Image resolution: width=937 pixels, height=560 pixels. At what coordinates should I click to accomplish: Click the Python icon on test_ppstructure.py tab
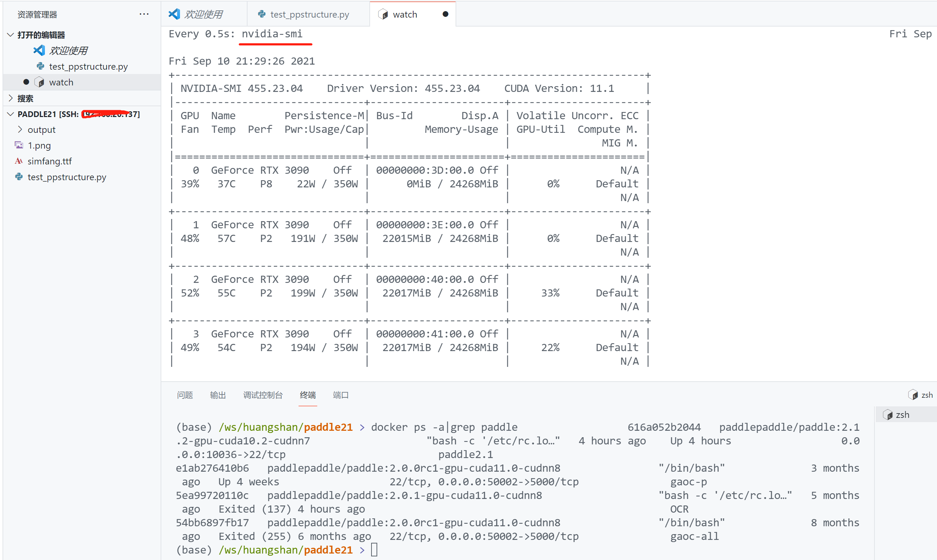click(x=261, y=14)
